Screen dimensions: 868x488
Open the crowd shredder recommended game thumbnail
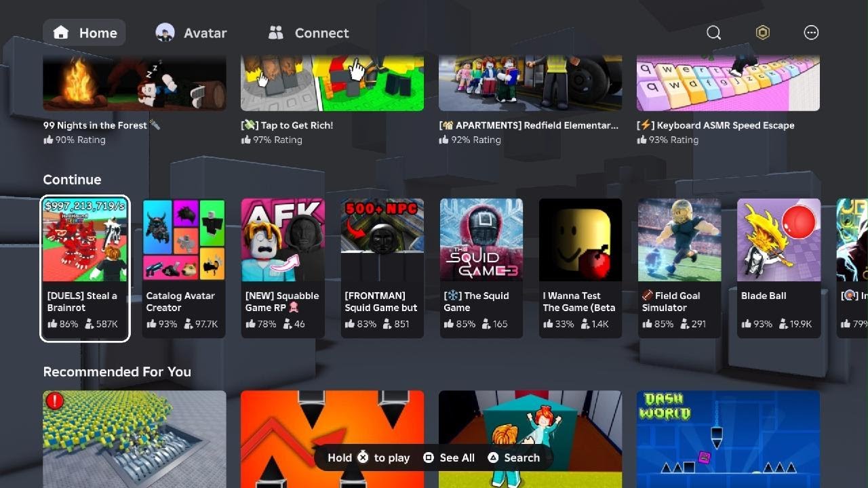[134, 439]
